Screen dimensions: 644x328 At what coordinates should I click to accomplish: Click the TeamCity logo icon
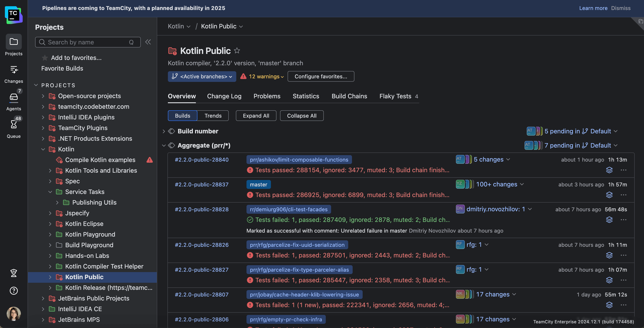point(14,15)
